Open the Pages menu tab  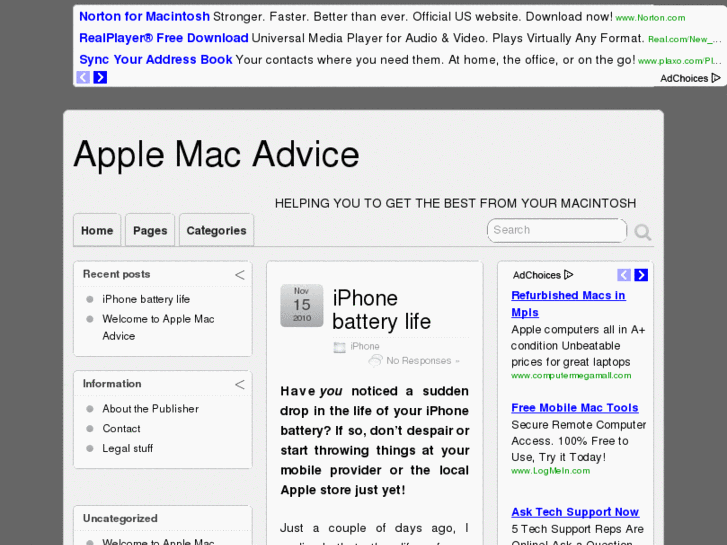pyautogui.click(x=150, y=230)
